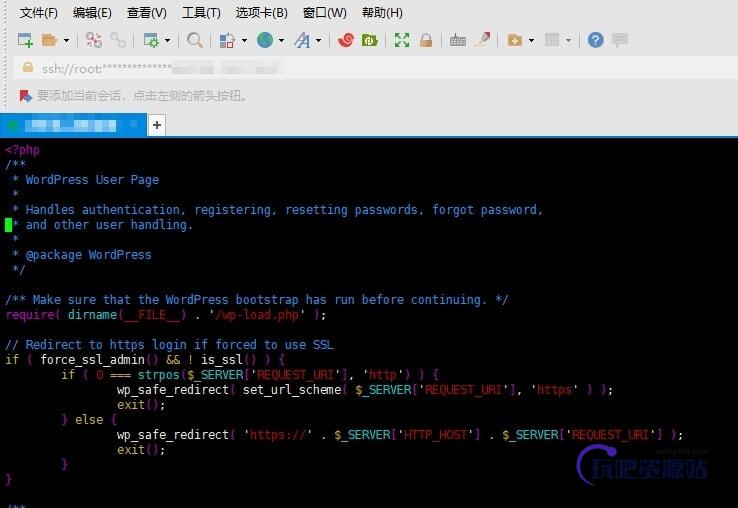The image size is (738, 508).
Task: Click the lock icon in the address bar
Action: coord(28,67)
